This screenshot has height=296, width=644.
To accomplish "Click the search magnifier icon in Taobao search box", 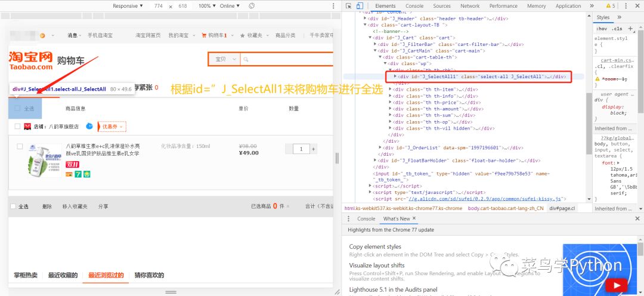I will click(x=246, y=59).
